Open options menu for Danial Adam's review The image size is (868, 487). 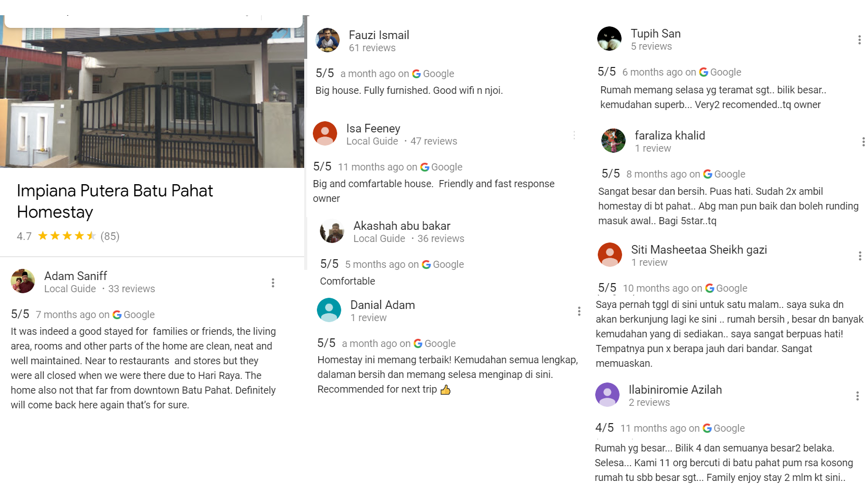coord(579,311)
